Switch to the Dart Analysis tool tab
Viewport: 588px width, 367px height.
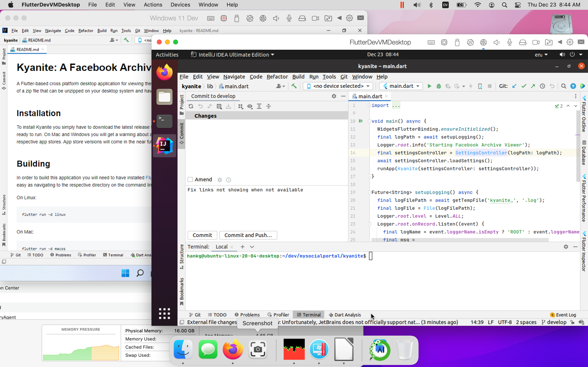(345, 315)
